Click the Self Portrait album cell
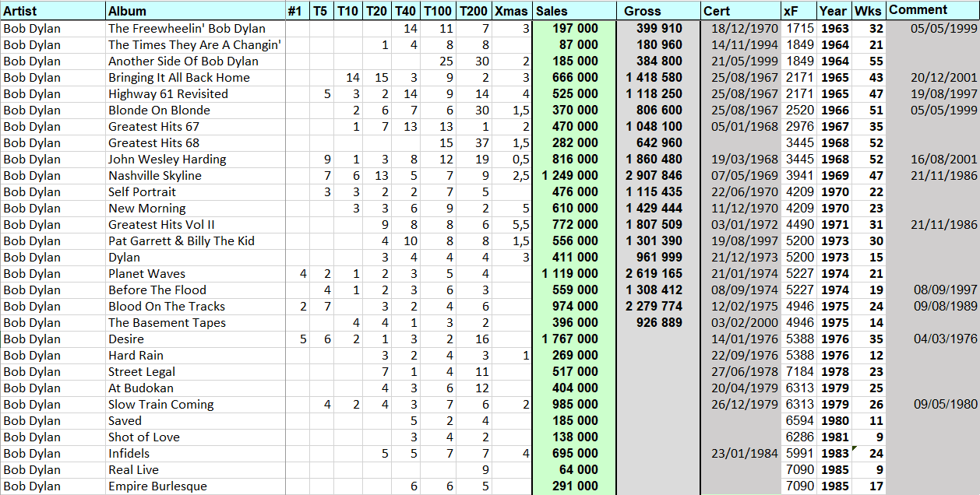The height and width of the screenshot is (495, 980). point(196,192)
